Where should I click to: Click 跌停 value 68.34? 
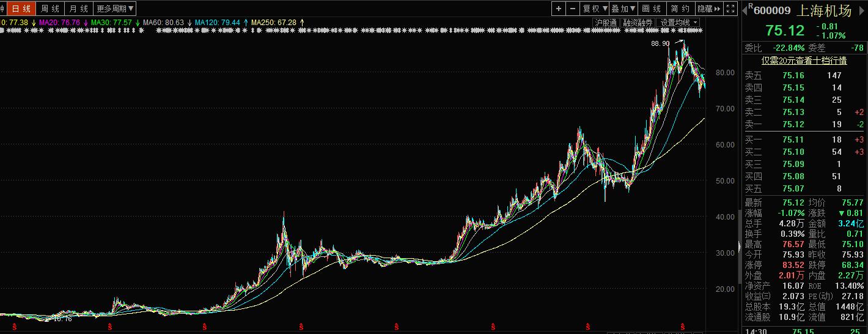853,265
